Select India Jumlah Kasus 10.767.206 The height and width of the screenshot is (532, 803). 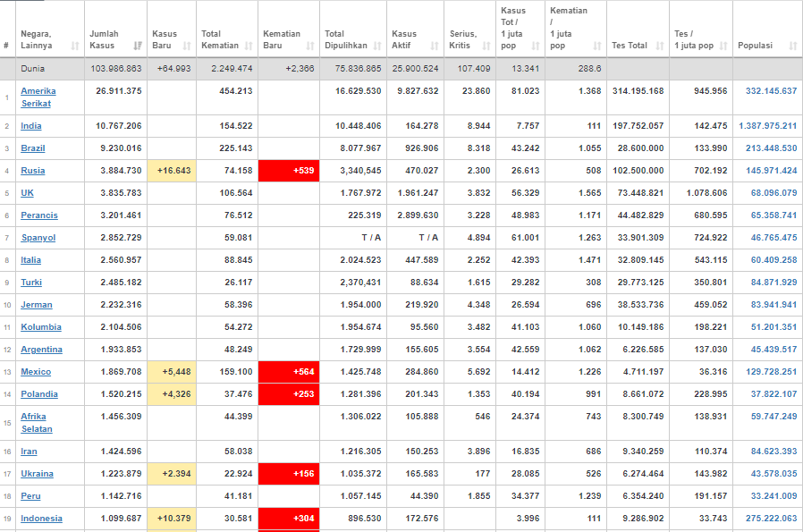(x=119, y=126)
